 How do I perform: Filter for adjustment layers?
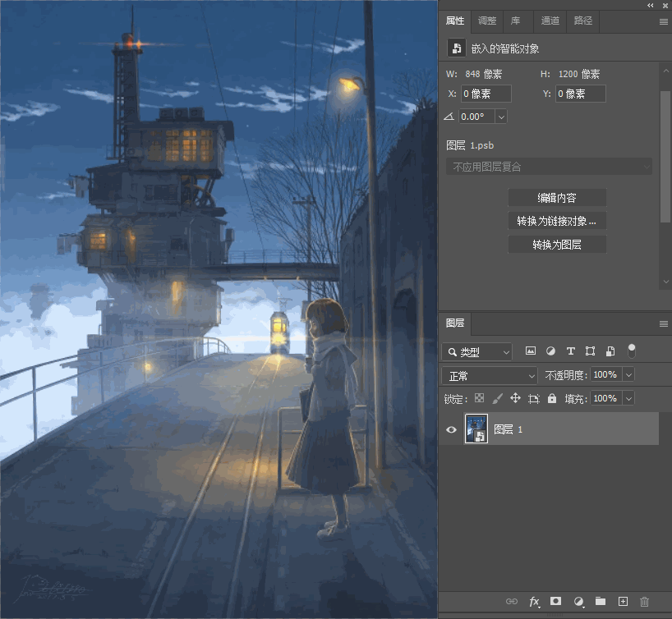click(x=550, y=351)
